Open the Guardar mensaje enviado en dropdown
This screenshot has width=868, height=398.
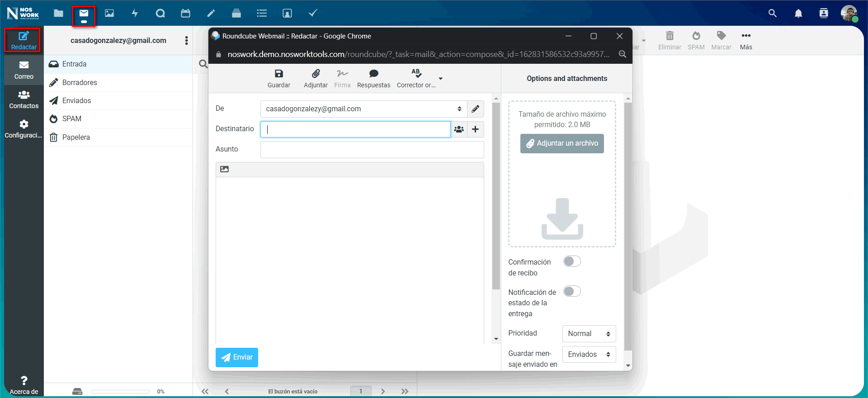(589, 355)
